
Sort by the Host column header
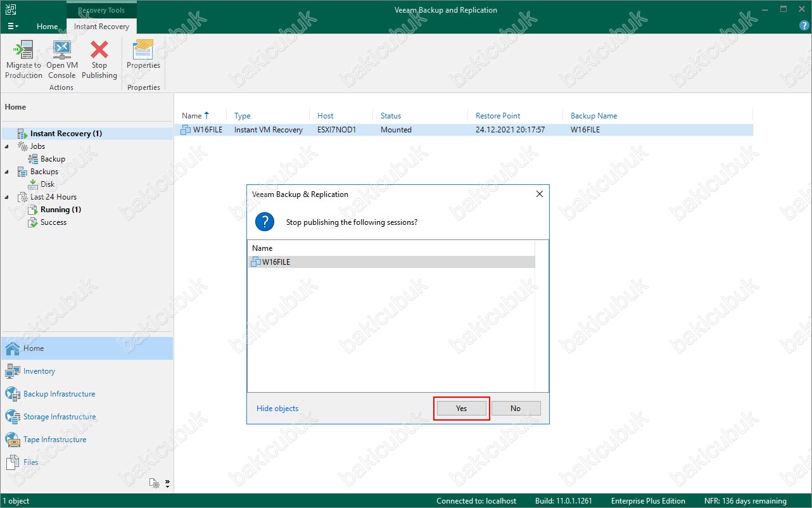326,116
